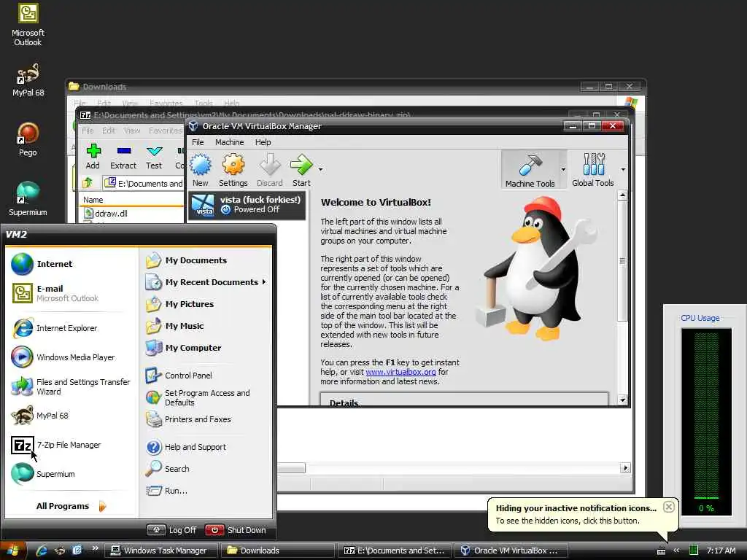Click scroll up arrow in VirtualBox welcome pane
The width and height of the screenshot is (747, 560).
click(623, 195)
